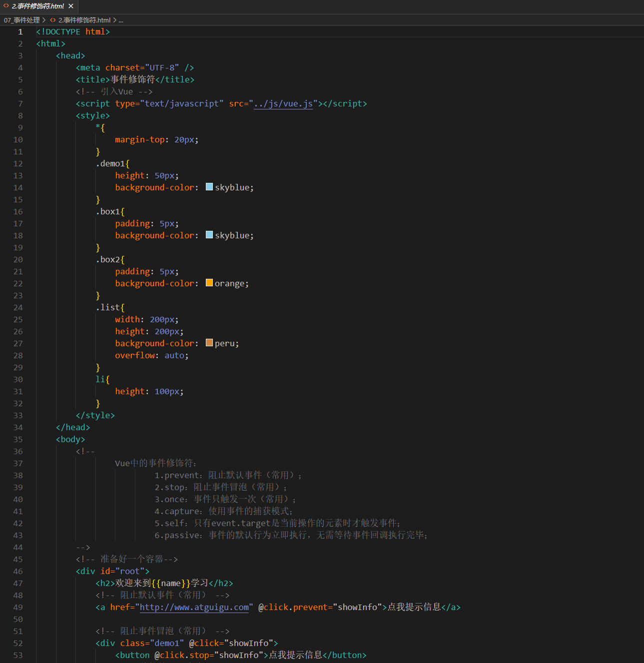Click the opening body tag
This screenshot has height=663, width=644.
[x=70, y=439]
